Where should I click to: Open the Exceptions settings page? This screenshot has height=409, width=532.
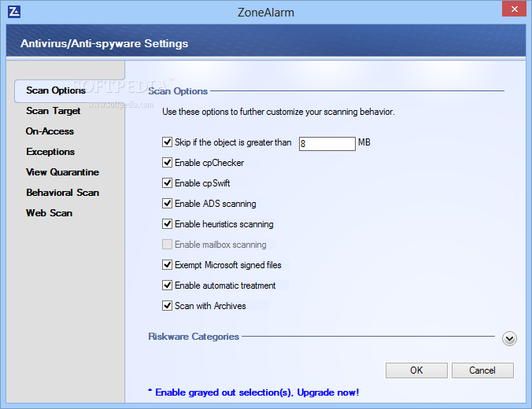pos(50,152)
